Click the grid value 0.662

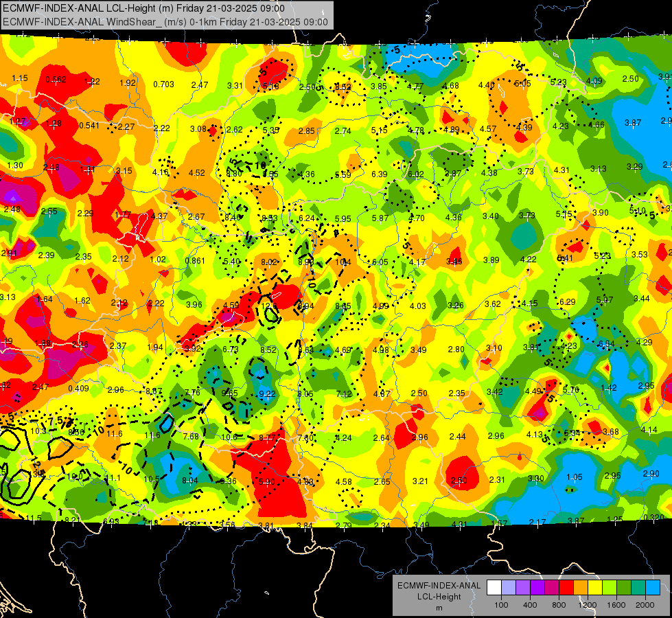[56, 80]
